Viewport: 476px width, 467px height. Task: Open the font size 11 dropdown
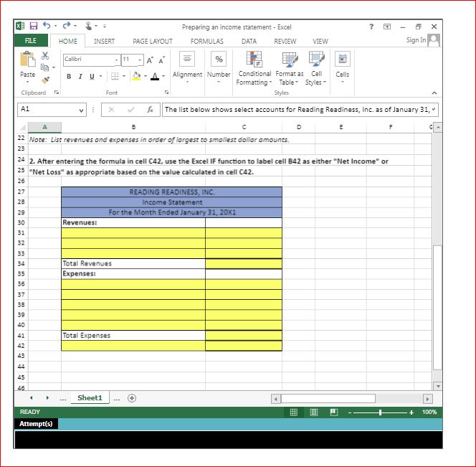point(140,60)
